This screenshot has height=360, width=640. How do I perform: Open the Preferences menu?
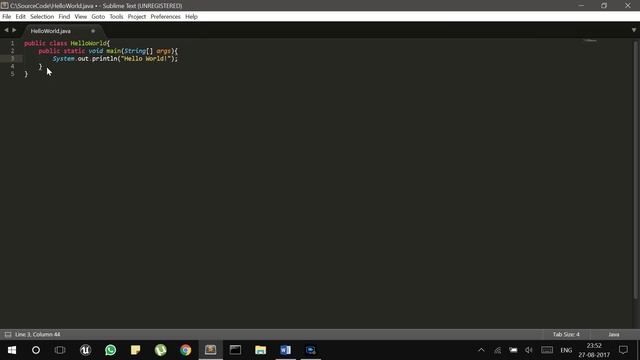click(165, 17)
